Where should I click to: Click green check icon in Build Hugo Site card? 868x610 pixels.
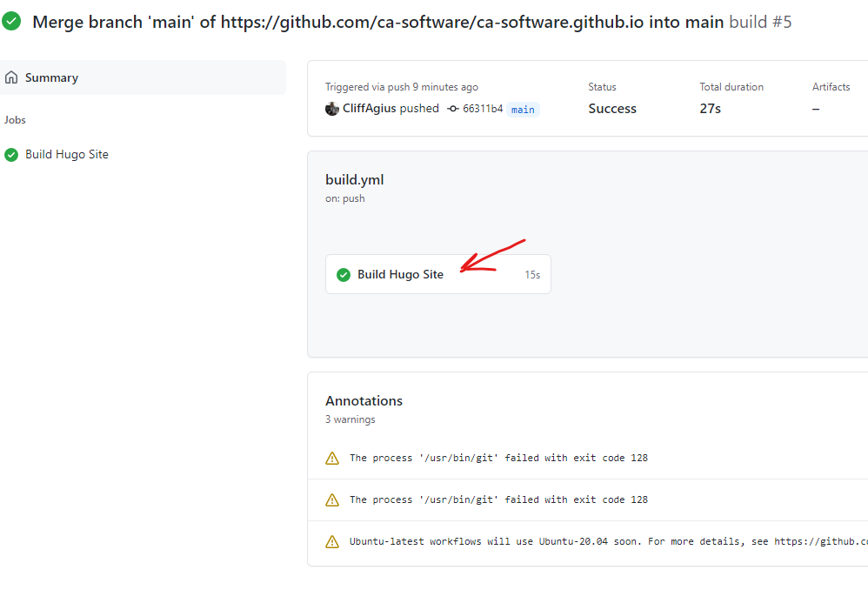[x=344, y=275]
